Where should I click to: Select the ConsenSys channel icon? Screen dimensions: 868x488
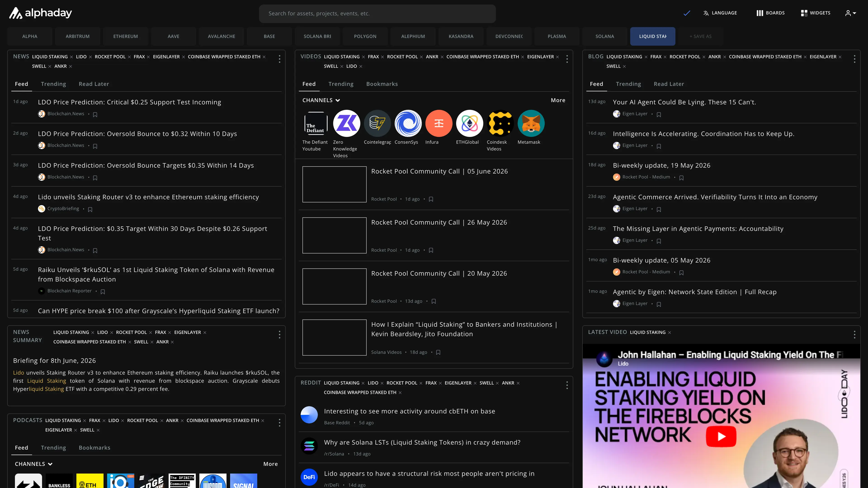coord(408,123)
